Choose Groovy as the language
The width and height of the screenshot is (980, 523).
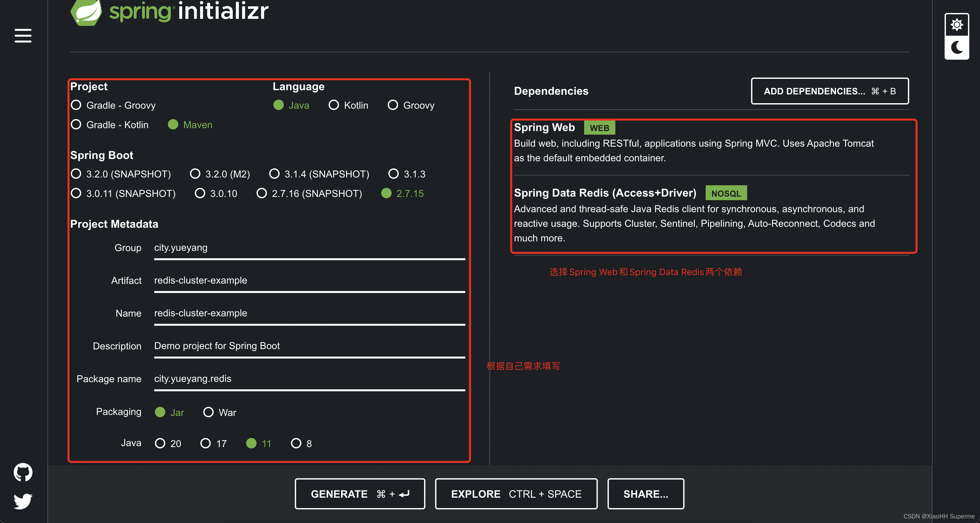pyautogui.click(x=411, y=105)
